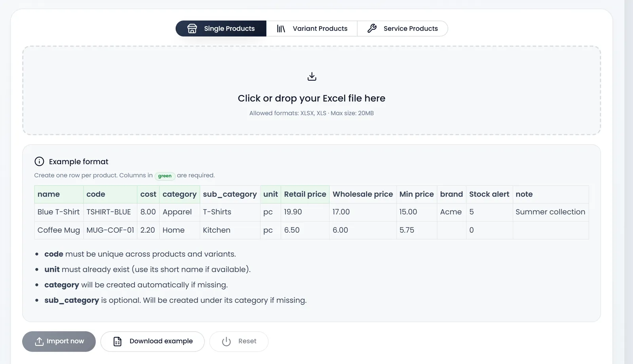Image resolution: width=633 pixels, height=364 pixels.
Task: Click the Retail price column header
Action: pos(305,194)
